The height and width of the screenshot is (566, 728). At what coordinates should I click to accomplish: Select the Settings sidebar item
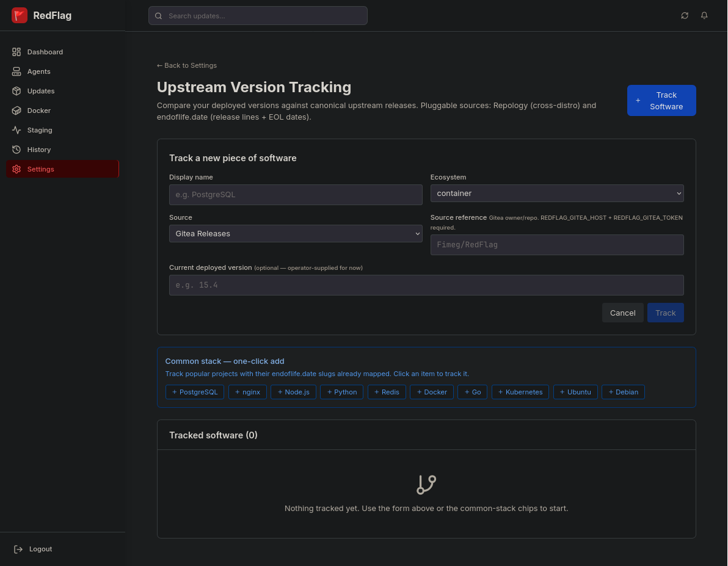pos(63,169)
